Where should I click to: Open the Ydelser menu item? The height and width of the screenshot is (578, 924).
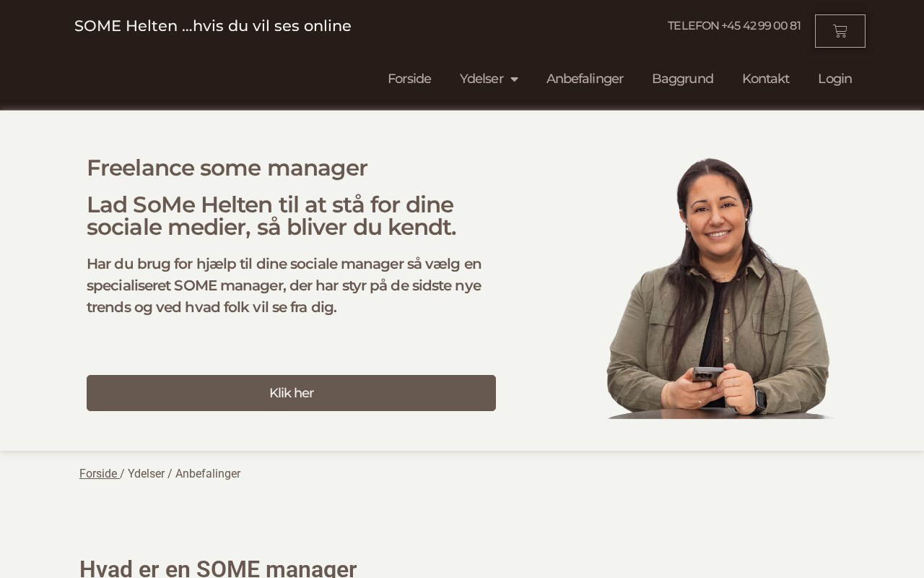tap(481, 79)
